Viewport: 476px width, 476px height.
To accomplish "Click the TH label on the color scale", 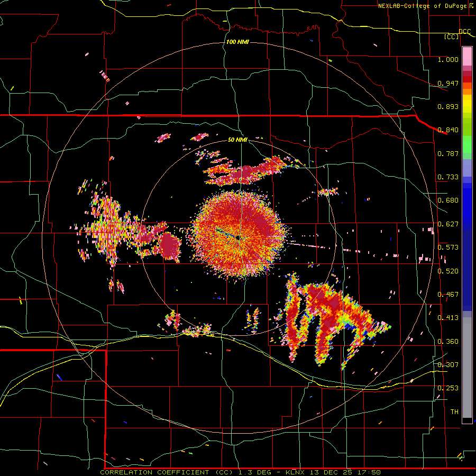I will 454,412.
